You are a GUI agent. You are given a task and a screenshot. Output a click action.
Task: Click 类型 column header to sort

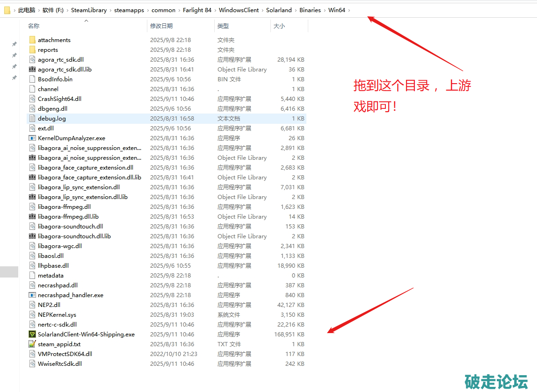point(223,26)
